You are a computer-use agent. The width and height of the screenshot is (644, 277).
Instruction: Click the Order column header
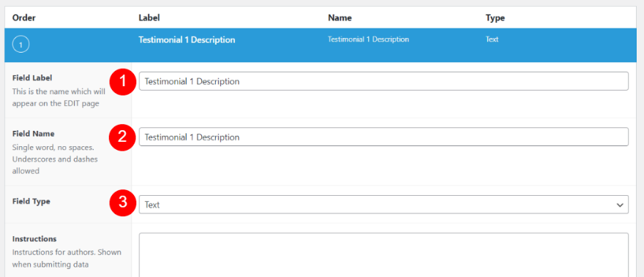(24, 18)
